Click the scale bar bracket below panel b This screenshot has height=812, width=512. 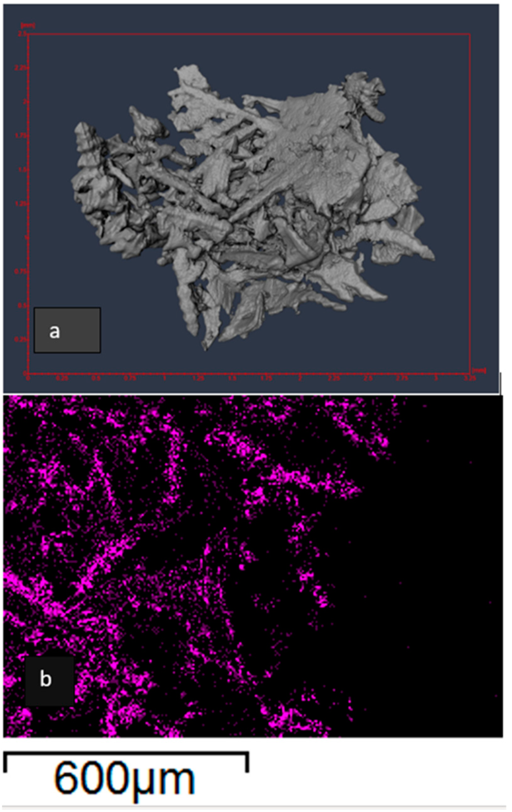click(x=125, y=752)
